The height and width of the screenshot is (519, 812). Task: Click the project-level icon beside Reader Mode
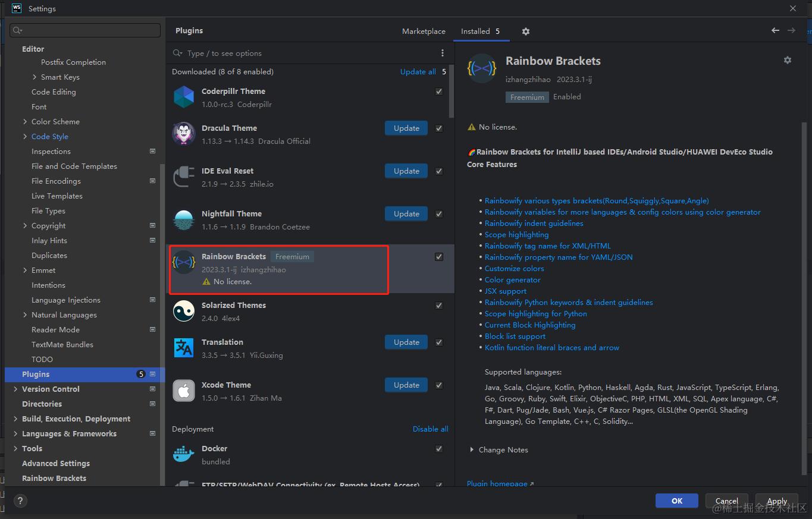(153, 329)
